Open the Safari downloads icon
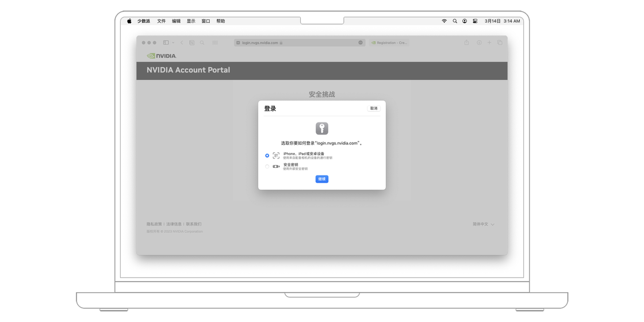Viewport: 644px width, 322px height. (479, 43)
